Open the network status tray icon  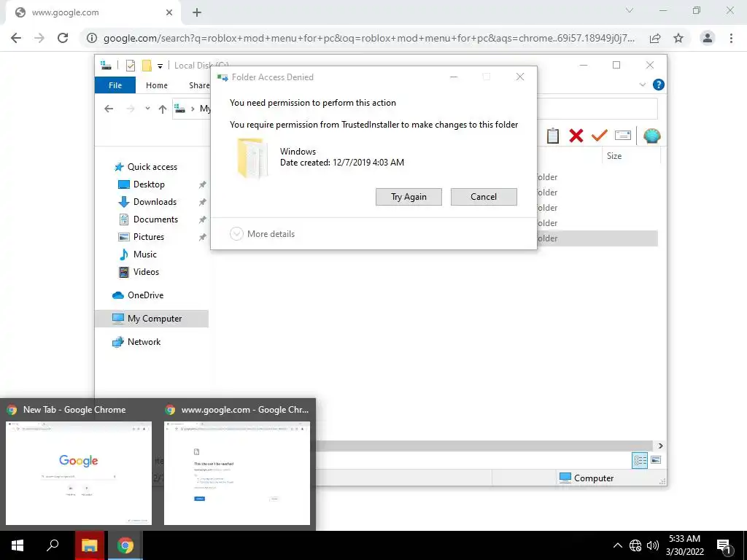(635, 545)
